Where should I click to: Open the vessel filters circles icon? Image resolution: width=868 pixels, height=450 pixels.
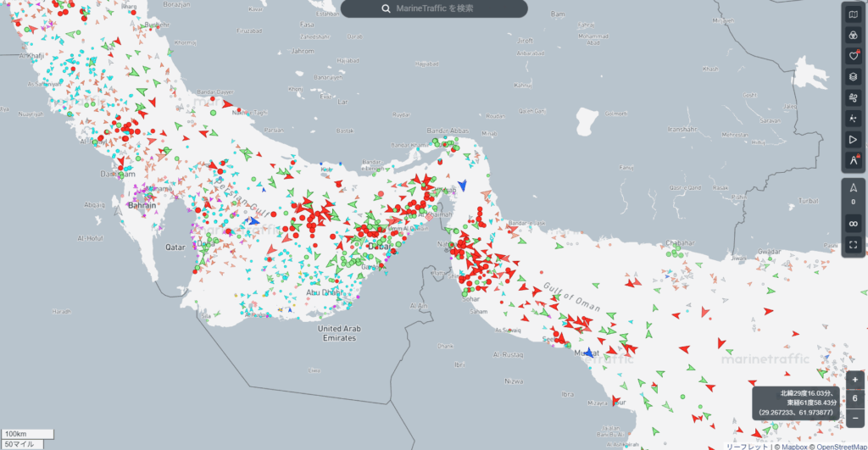pos(853,35)
